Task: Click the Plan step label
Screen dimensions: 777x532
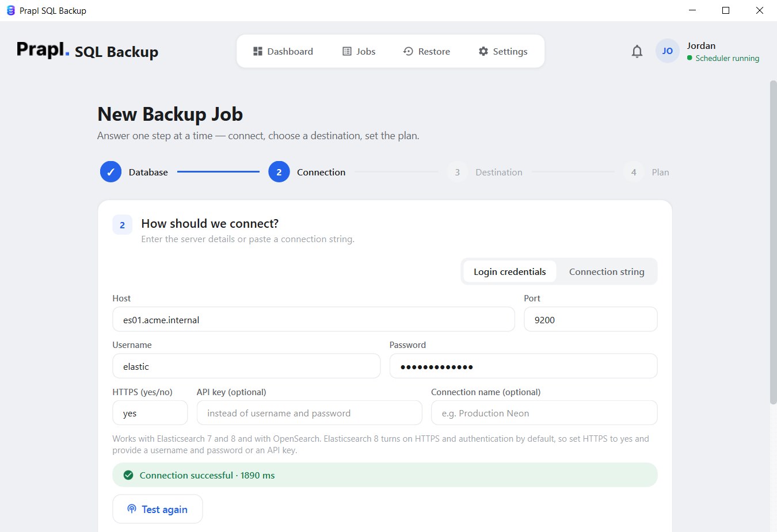Action: pyautogui.click(x=660, y=172)
